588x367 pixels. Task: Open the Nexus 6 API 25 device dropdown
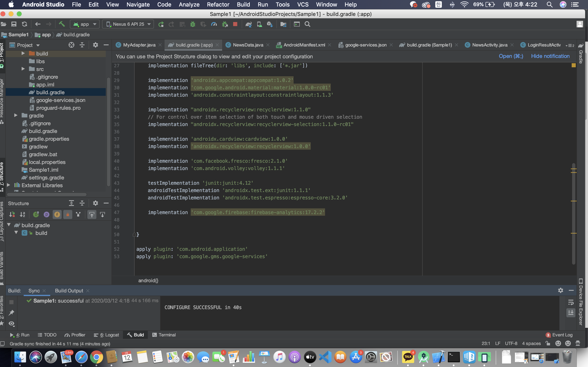point(128,24)
